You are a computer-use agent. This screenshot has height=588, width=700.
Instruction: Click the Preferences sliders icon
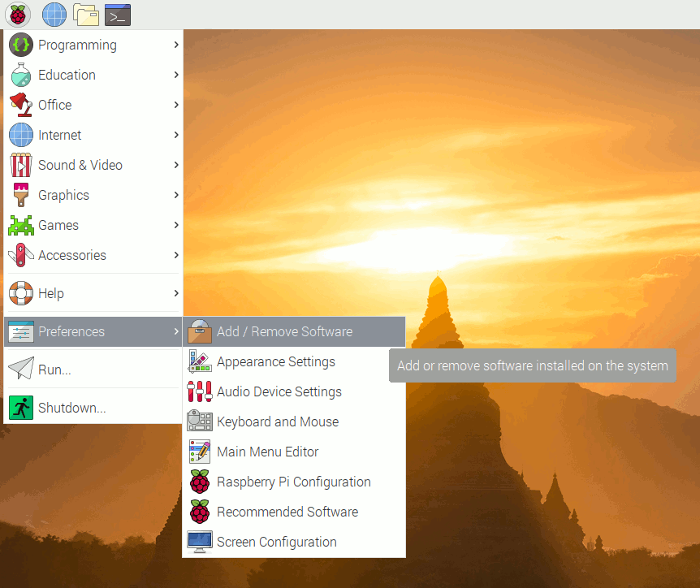coord(21,331)
